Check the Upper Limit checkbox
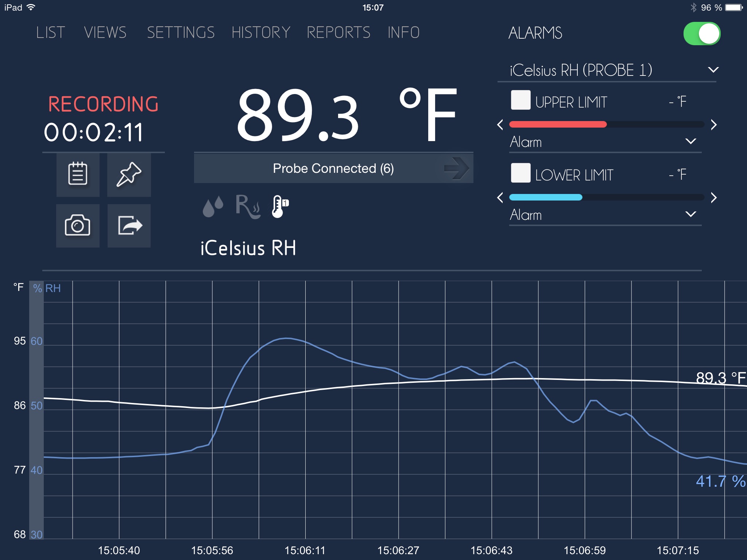 point(520,100)
